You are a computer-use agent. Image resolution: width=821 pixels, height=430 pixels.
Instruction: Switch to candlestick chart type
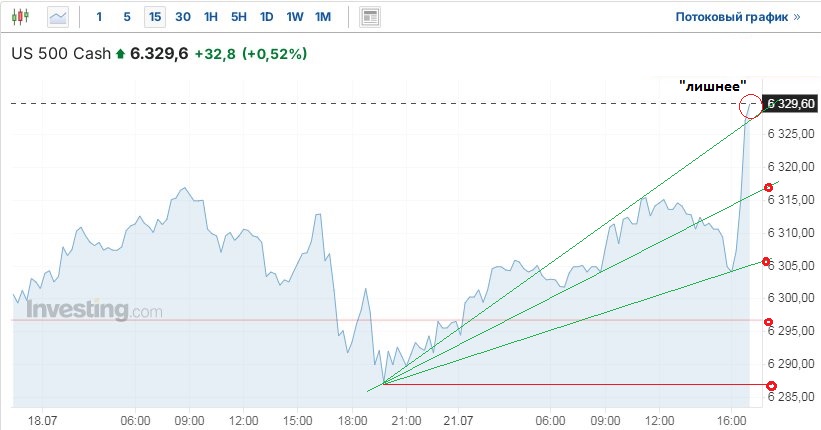click(x=23, y=17)
